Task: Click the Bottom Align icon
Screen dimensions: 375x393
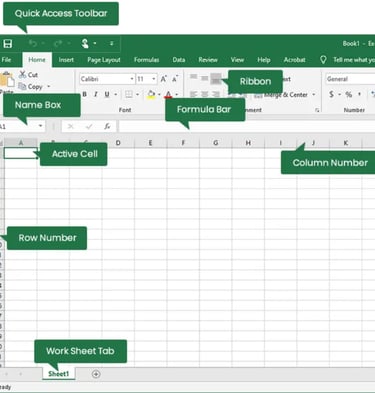Action: pyautogui.click(x=216, y=79)
